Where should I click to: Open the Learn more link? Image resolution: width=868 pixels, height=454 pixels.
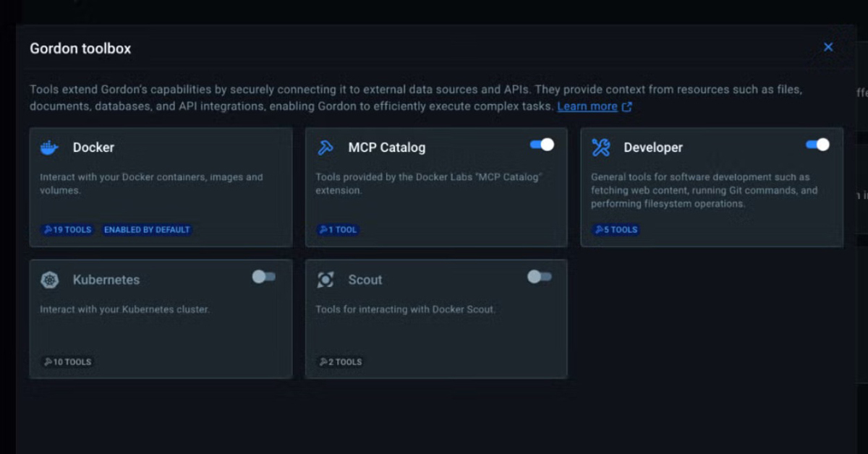[587, 106]
